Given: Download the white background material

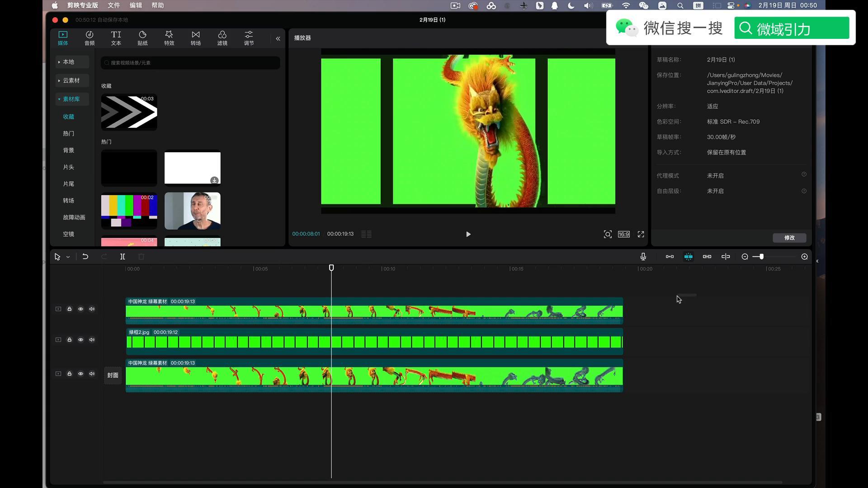Looking at the screenshot, I should (214, 180).
